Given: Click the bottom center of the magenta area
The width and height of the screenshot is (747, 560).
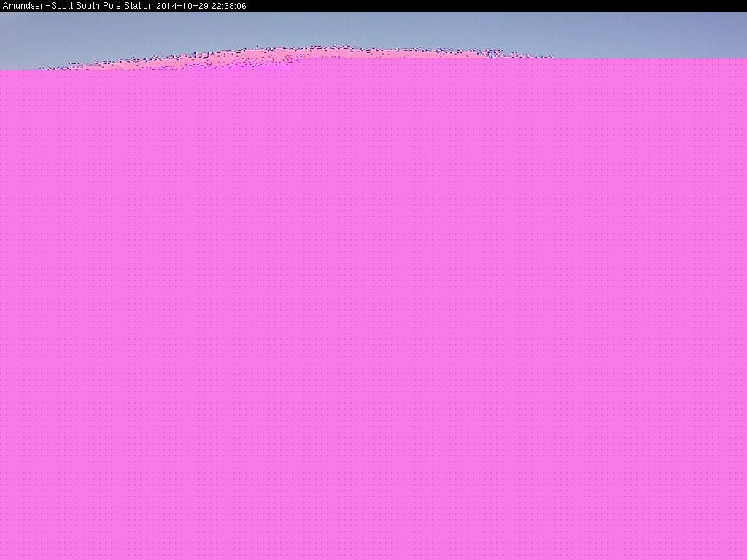Looking at the screenshot, I should (373, 554).
